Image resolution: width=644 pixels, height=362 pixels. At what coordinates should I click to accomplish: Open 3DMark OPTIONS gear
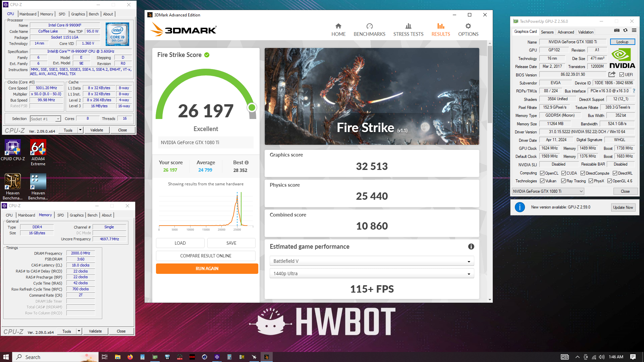point(468,30)
